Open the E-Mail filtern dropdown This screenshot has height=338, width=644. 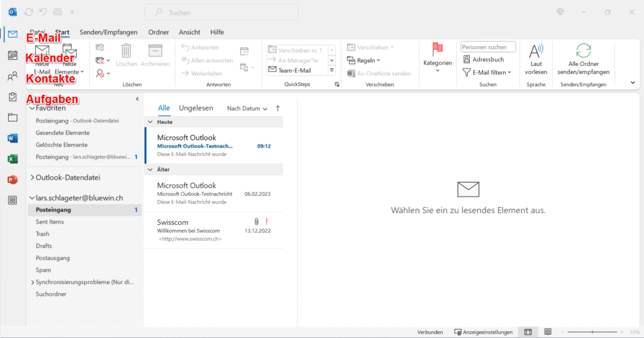[x=487, y=73]
